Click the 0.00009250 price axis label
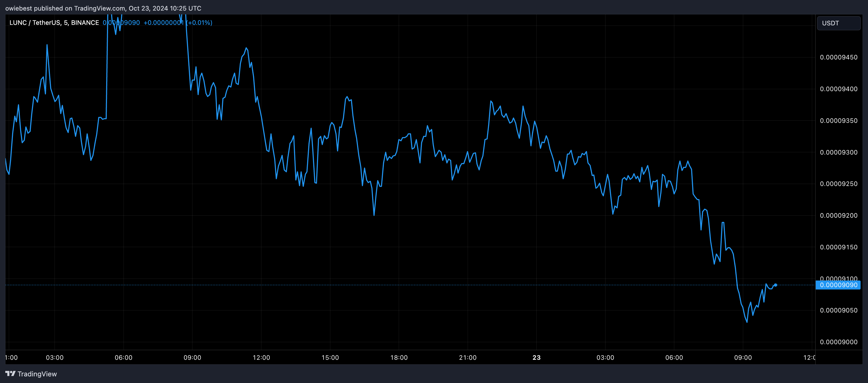 tap(839, 184)
